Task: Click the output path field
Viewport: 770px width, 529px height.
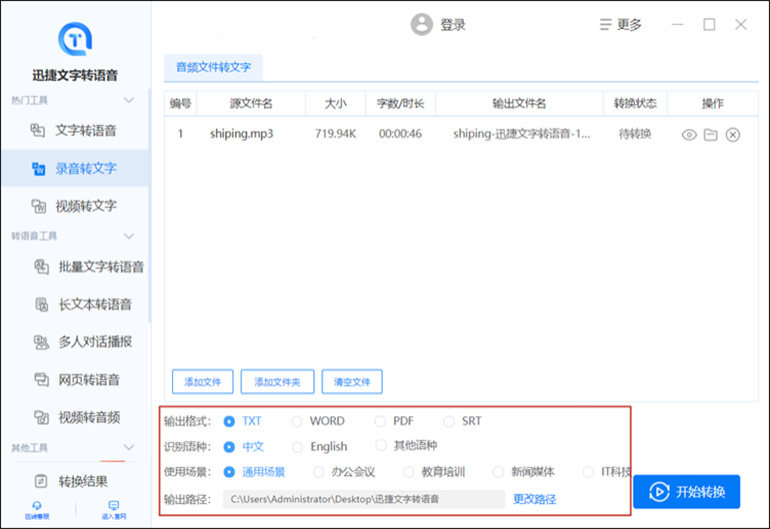Action: tap(364, 499)
